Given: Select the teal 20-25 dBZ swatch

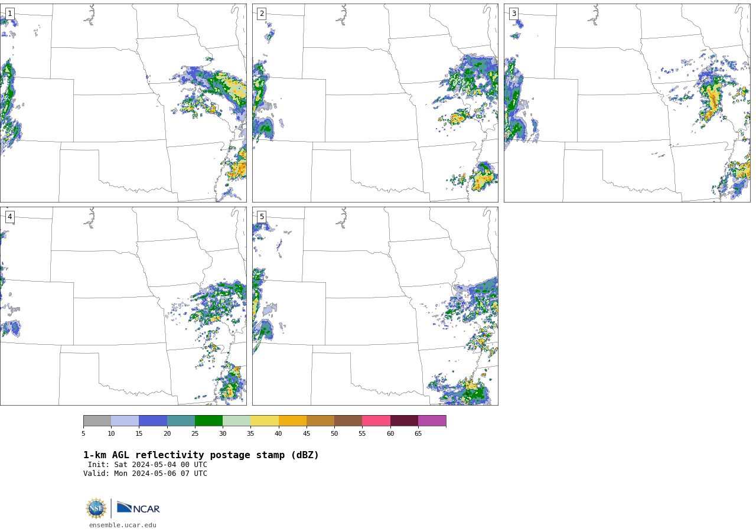Looking at the screenshot, I should point(181,421).
